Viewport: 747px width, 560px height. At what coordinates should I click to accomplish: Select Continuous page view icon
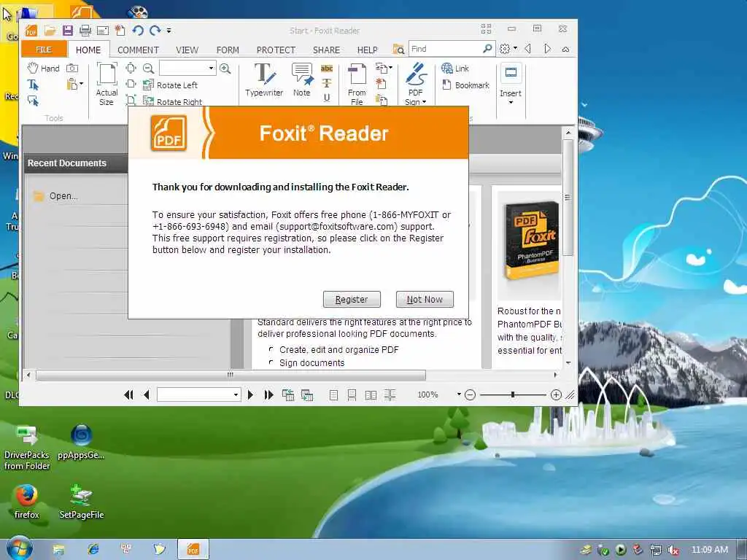click(x=352, y=394)
